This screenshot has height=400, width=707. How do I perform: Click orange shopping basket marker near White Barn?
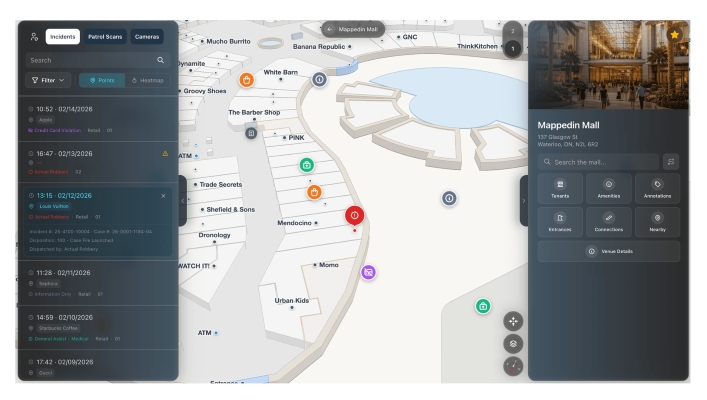coord(246,80)
